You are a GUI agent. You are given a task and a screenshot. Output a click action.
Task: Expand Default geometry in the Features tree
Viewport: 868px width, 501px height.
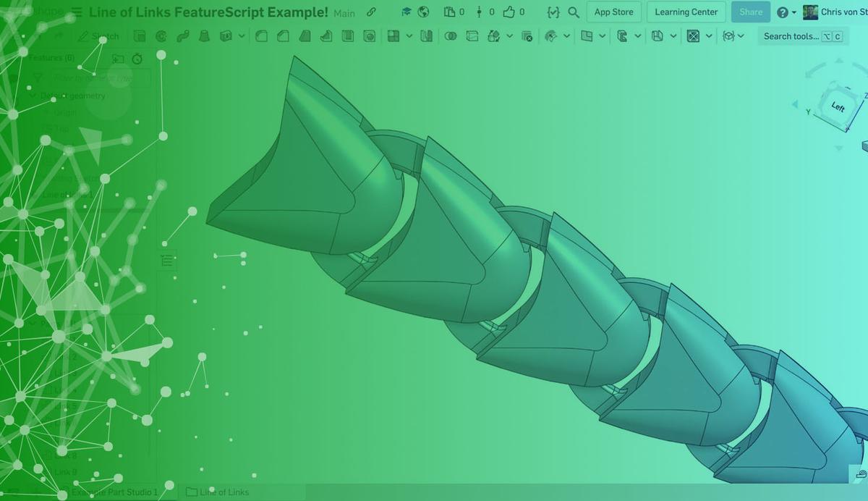click(x=32, y=95)
